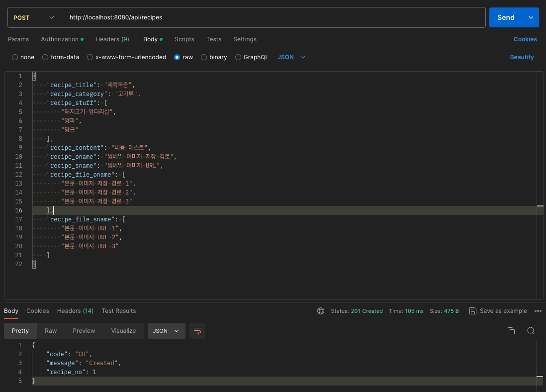Open the Tests tab
Image resolution: width=546 pixels, height=392 pixels.
213,39
